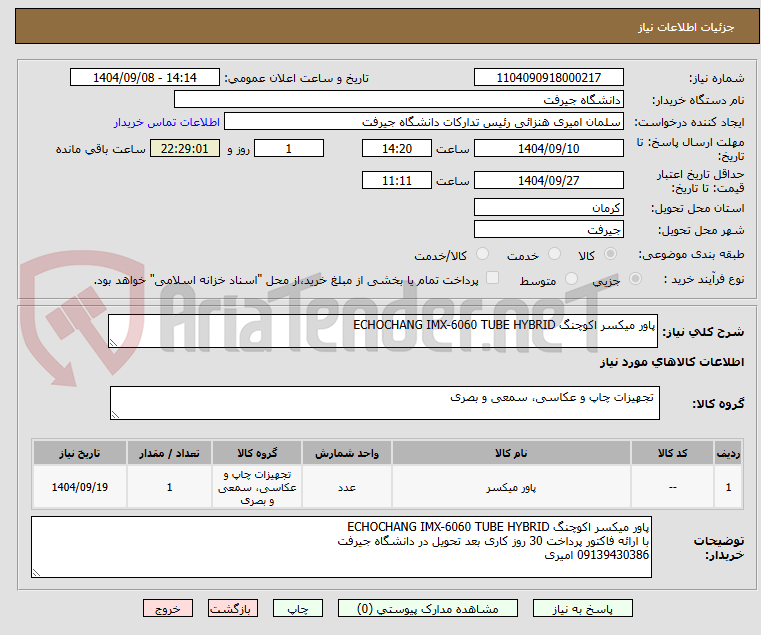Click the پاسخ به نیاز button
The height and width of the screenshot is (635, 761).
pyautogui.click(x=582, y=608)
